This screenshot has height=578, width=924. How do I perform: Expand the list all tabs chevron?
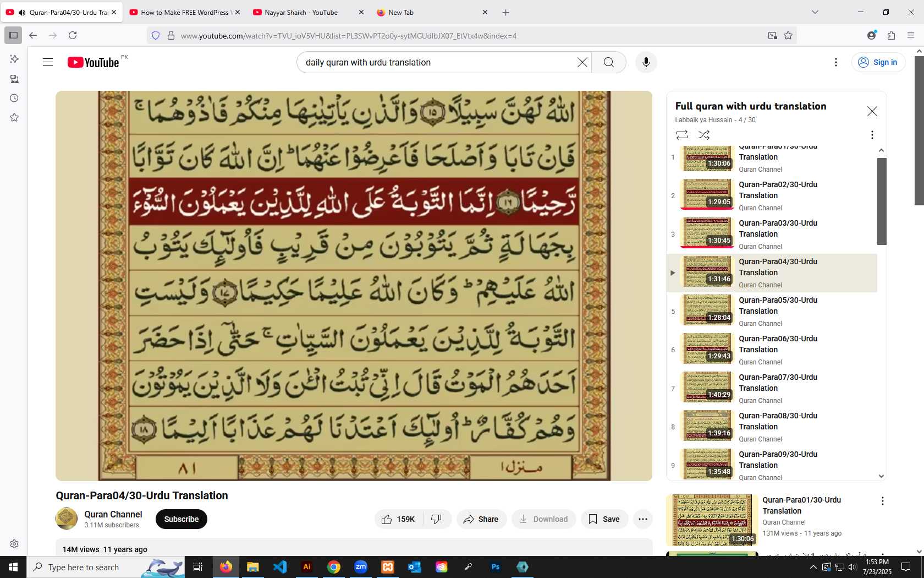click(x=815, y=12)
